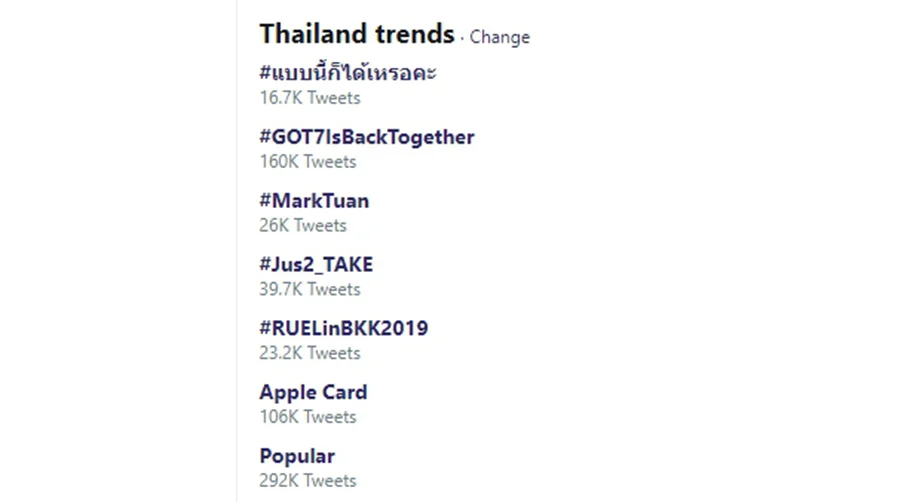Screen dimensions: 900x502
Task: Click the vertical divider left of trends panel
Action: pyautogui.click(x=236, y=251)
